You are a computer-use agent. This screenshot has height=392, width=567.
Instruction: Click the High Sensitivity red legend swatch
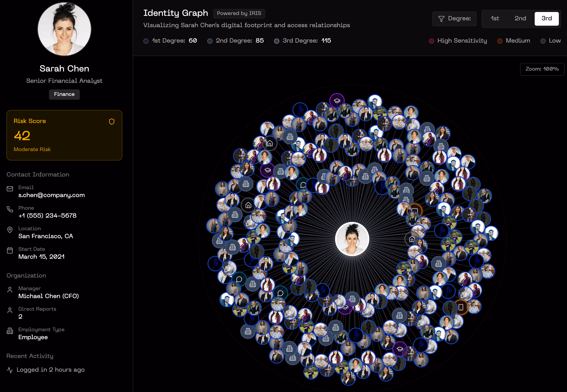[431, 41]
